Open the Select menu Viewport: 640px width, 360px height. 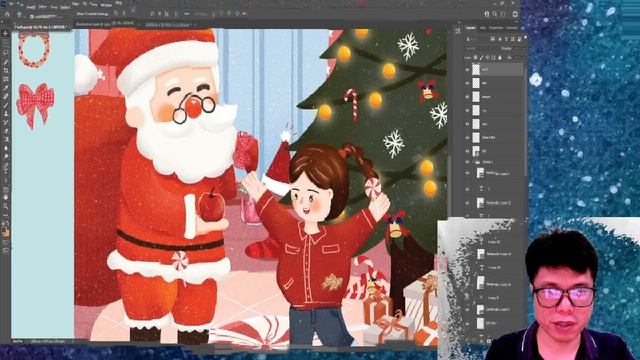pyautogui.click(x=65, y=7)
